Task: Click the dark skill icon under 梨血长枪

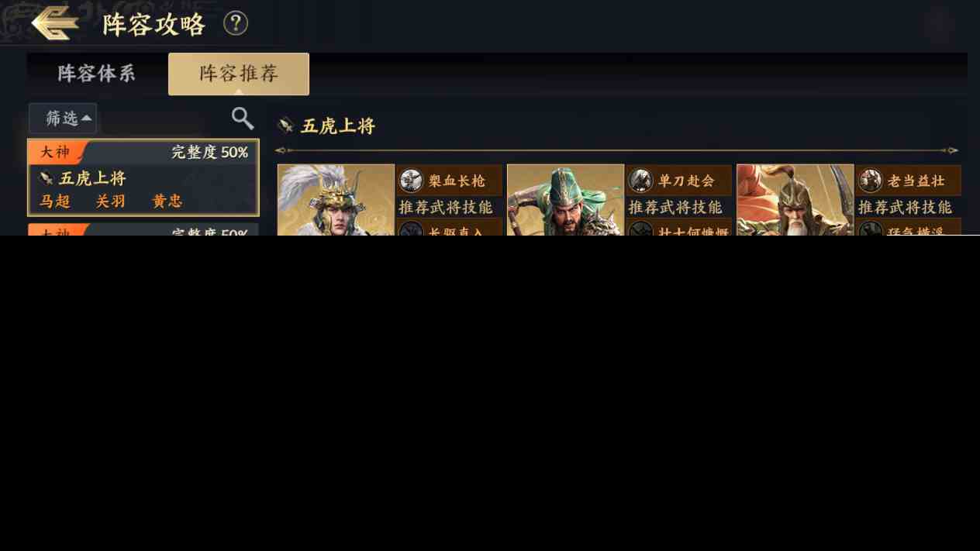Action: 411,229
